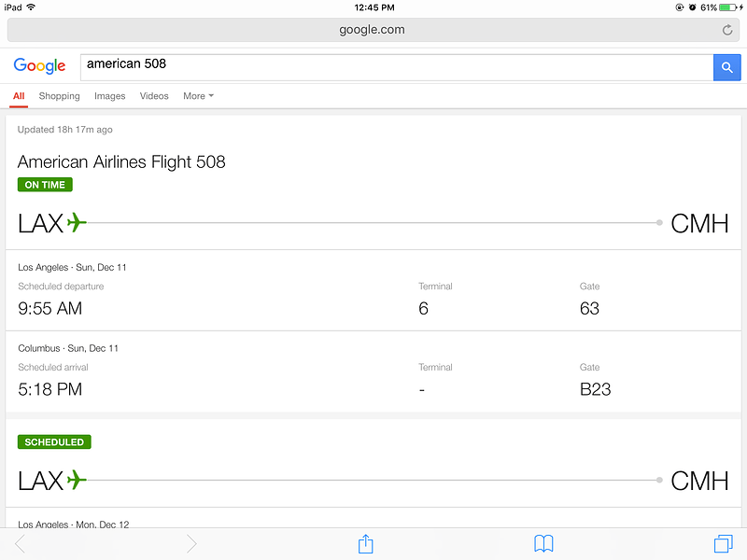
Task: Tap the blue search magnifier button
Action: click(x=726, y=67)
